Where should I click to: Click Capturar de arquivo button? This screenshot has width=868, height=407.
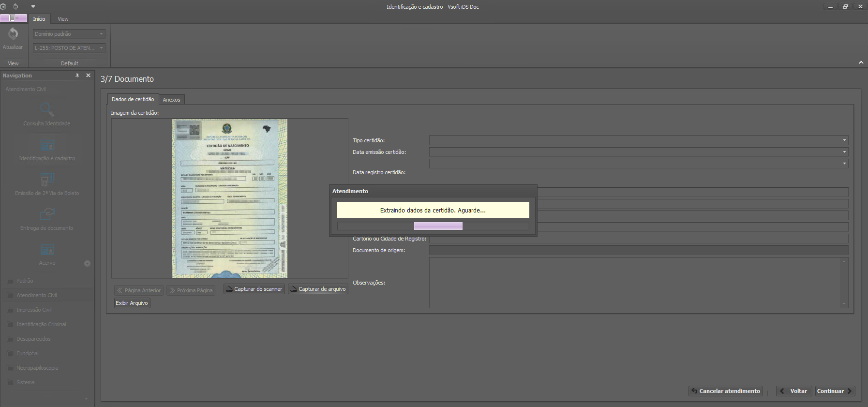[x=318, y=289]
